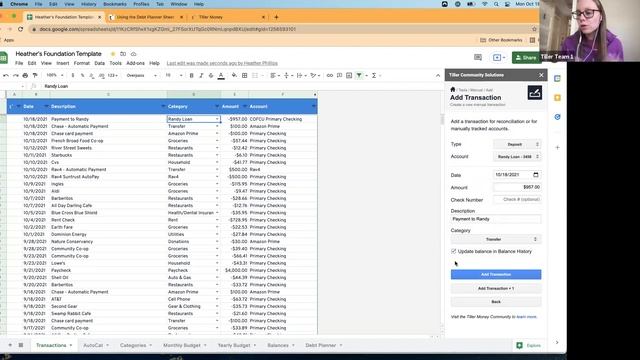Click the Merge cells icon
This screenshot has width=640, height=360.
pyautogui.click(x=255, y=76)
